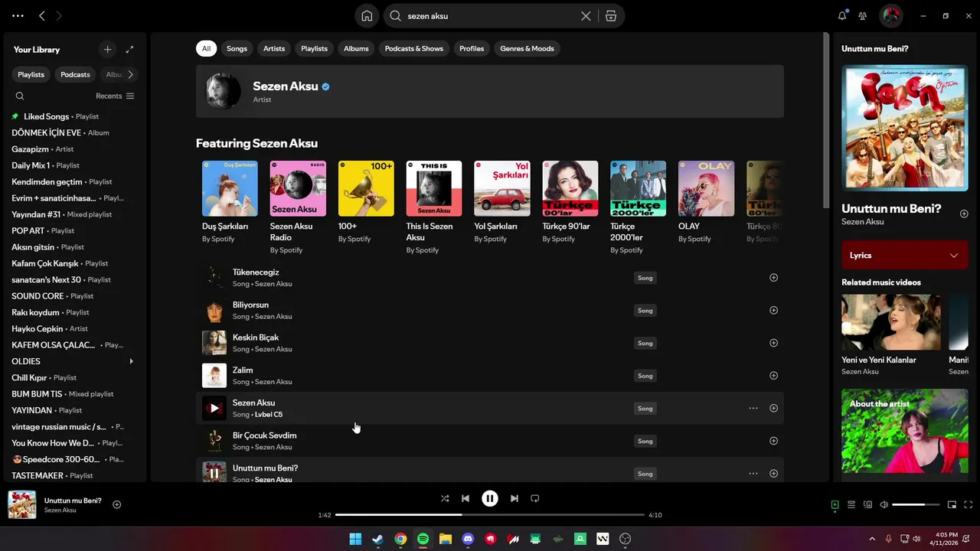Switch to the Albums search results tab
The width and height of the screenshot is (980, 551).
(x=356, y=48)
